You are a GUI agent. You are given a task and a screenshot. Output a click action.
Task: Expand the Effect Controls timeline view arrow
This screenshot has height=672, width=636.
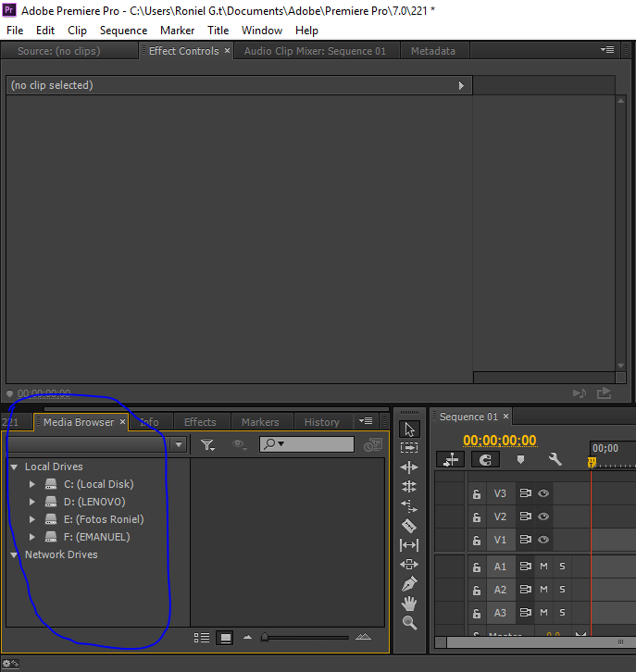tap(461, 86)
